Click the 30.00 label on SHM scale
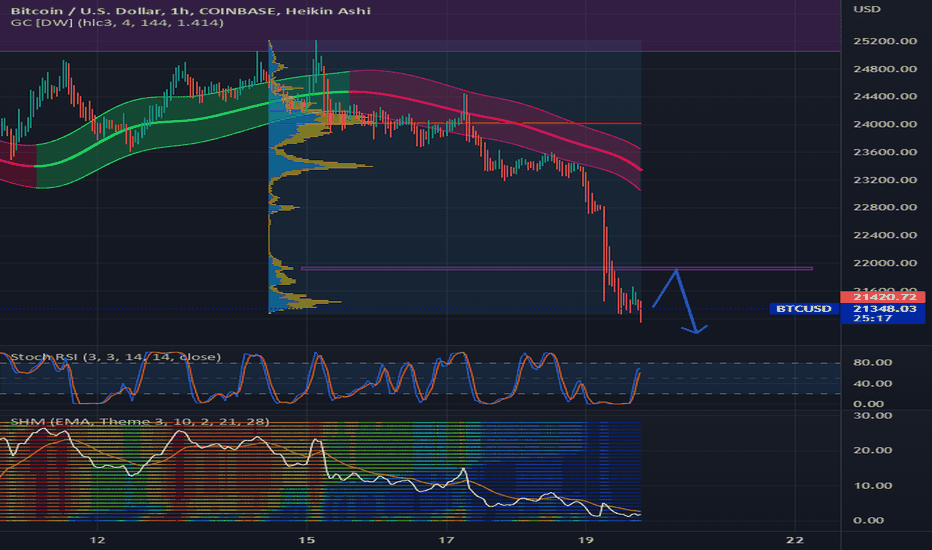Viewport: 932px width, 550px height. pyautogui.click(x=873, y=415)
